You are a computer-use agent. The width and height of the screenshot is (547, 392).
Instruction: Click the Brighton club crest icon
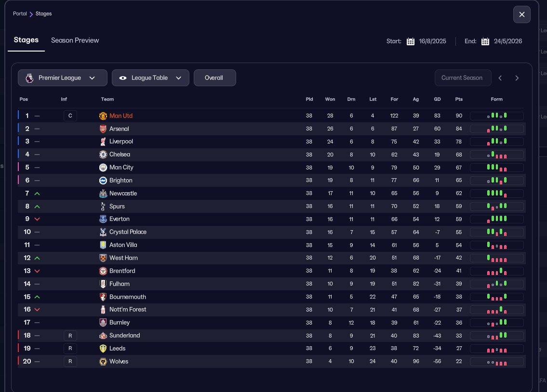pos(103,181)
